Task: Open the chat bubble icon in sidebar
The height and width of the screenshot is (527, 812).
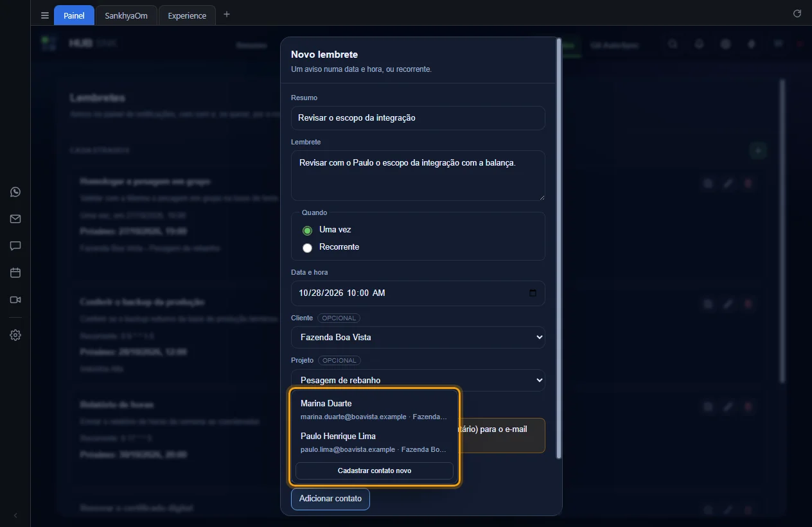Action: [x=15, y=246]
